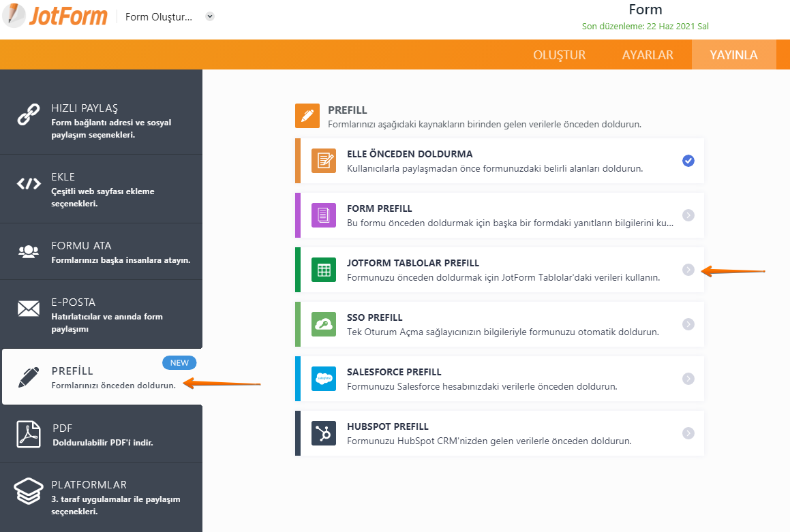Open SALESFORCE PREFILL option
790x532 pixels.
click(500, 379)
